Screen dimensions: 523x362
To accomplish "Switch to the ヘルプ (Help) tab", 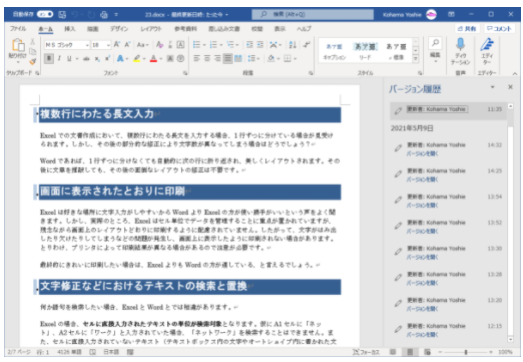I will (x=304, y=29).
